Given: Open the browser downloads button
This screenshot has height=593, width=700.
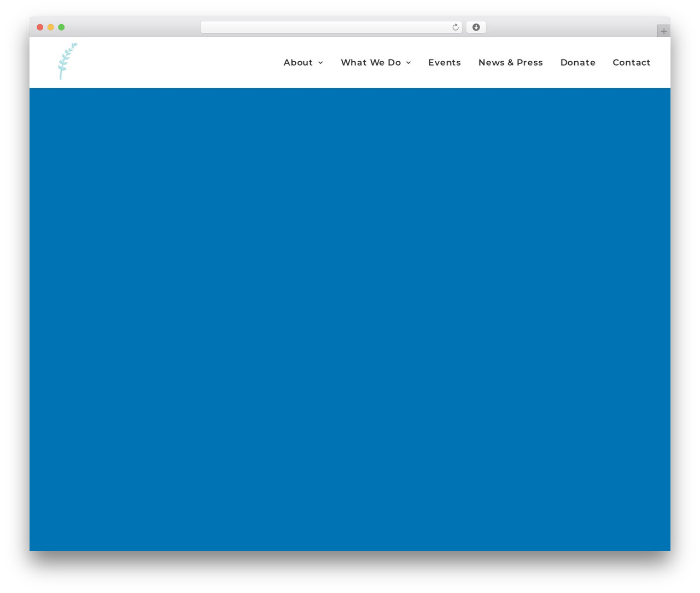Looking at the screenshot, I should 476,27.
